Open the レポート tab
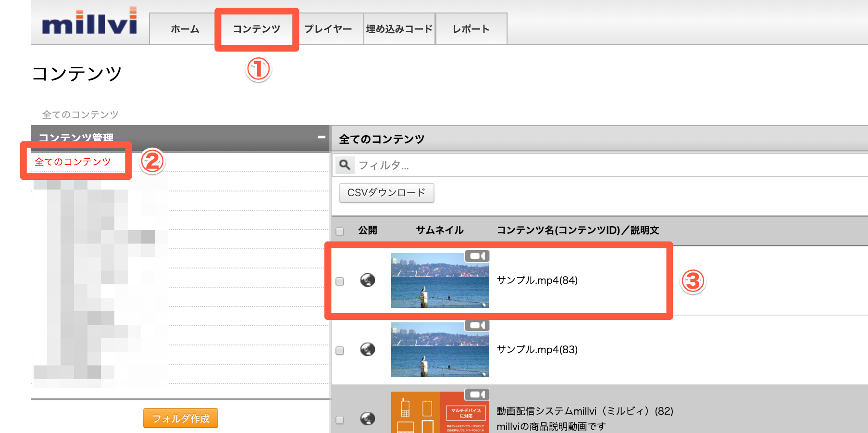Viewport: 868px width, 433px height. [x=471, y=29]
